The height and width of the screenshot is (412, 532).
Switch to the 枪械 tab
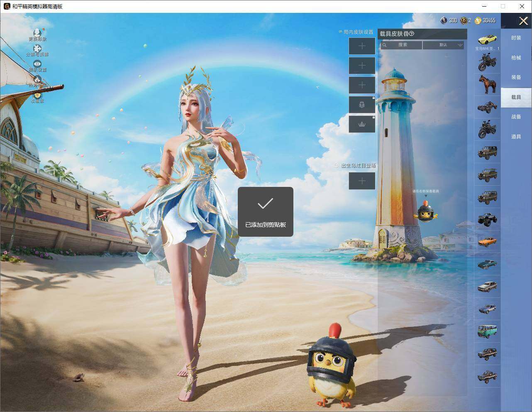click(516, 58)
